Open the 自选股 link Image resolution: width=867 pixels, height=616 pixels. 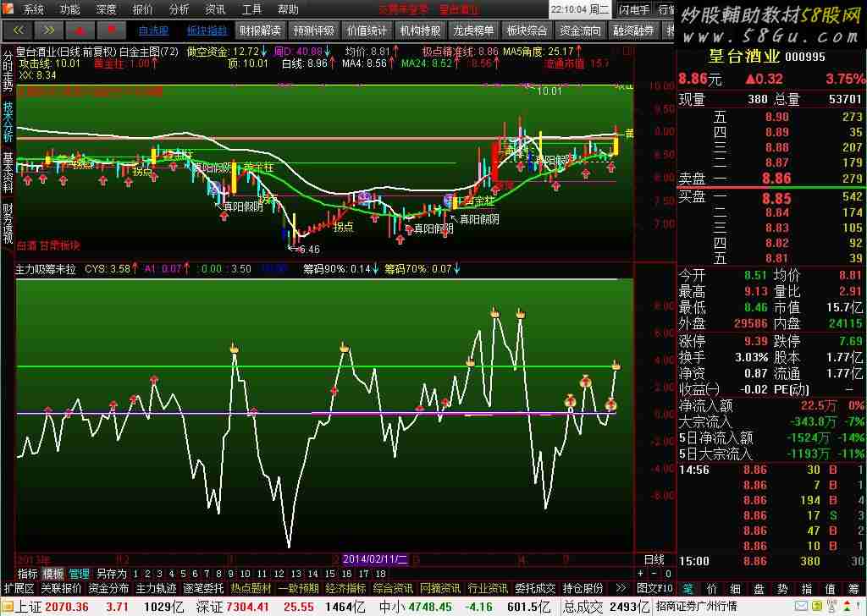pos(153,30)
